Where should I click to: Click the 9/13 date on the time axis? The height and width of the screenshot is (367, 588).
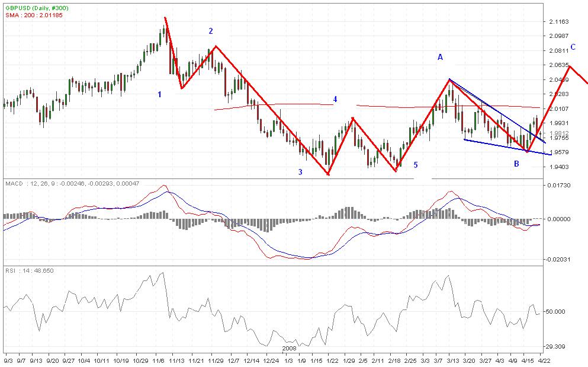click(36, 360)
